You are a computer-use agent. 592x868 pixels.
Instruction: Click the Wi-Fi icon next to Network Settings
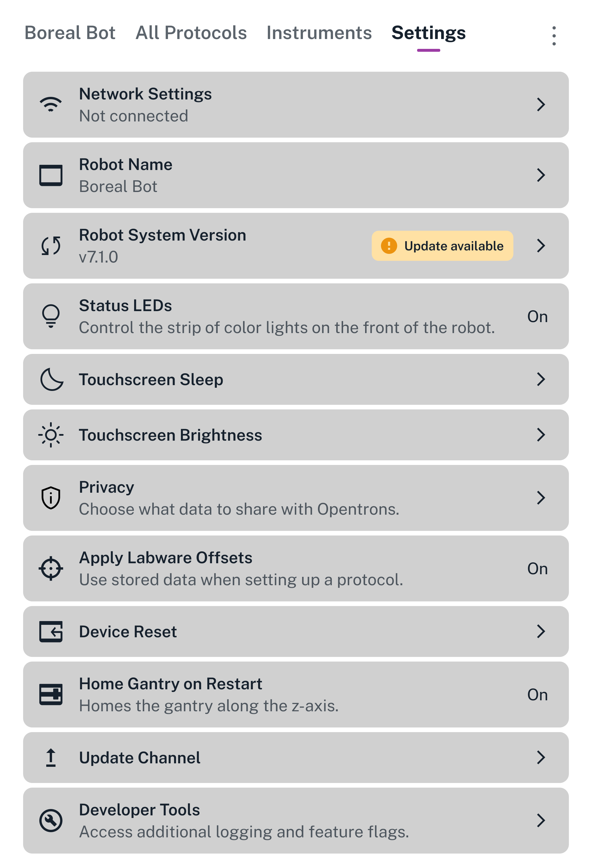tap(50, 104)
